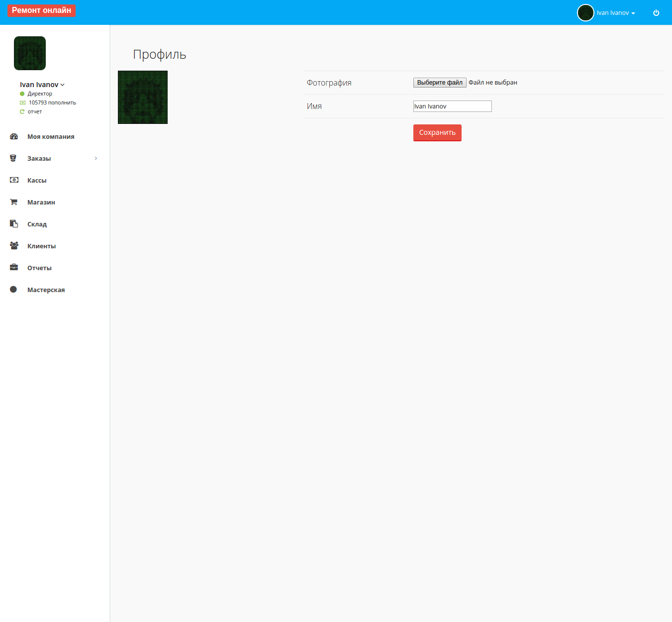This screenshot has width=672, height=622.
Task: Open the отчет link in sidebar
Action: (35, 111)
